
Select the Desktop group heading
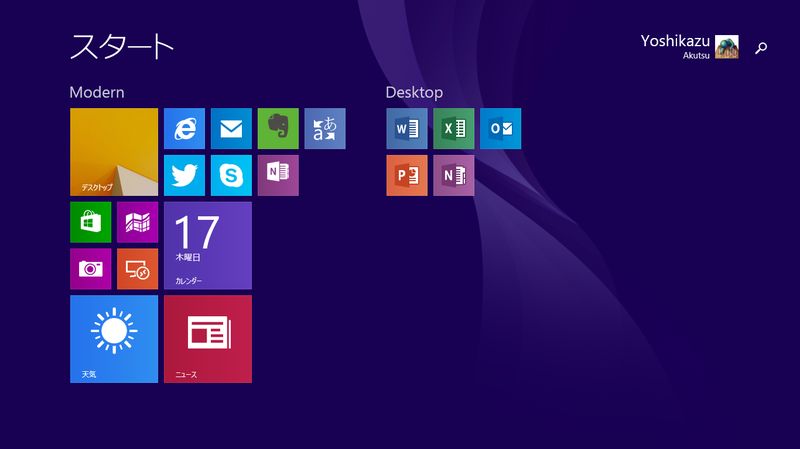click(x=414, y=92)
